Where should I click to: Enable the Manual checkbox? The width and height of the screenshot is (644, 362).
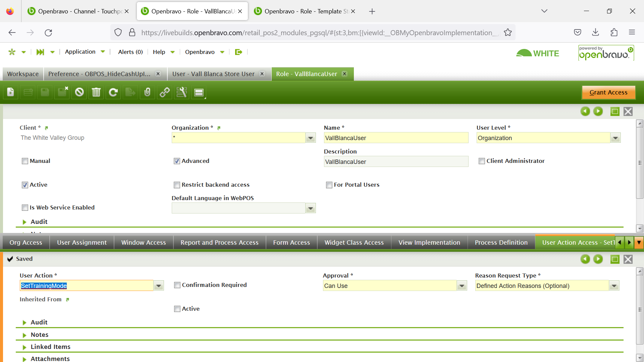click(25, 161)
